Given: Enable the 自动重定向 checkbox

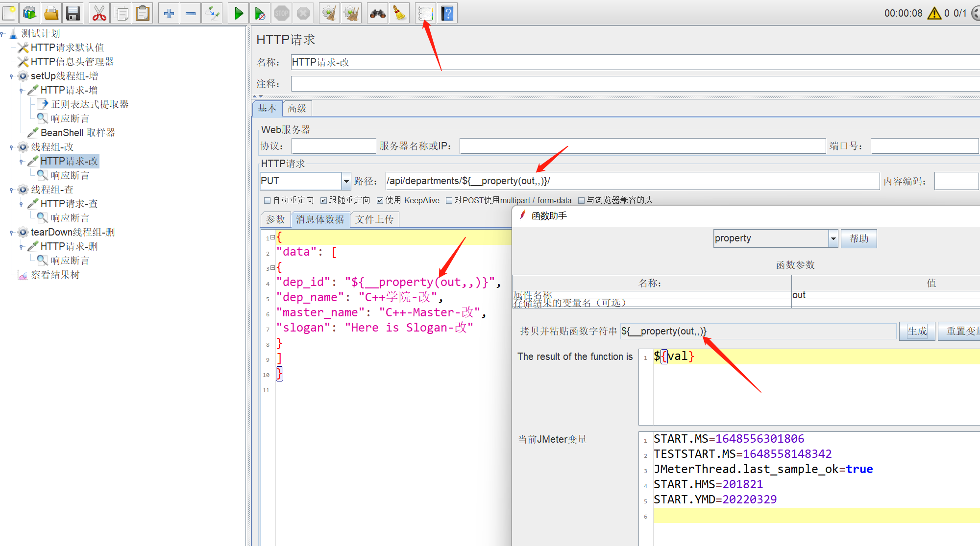Looking at the screenshot, I should point(268,200).
